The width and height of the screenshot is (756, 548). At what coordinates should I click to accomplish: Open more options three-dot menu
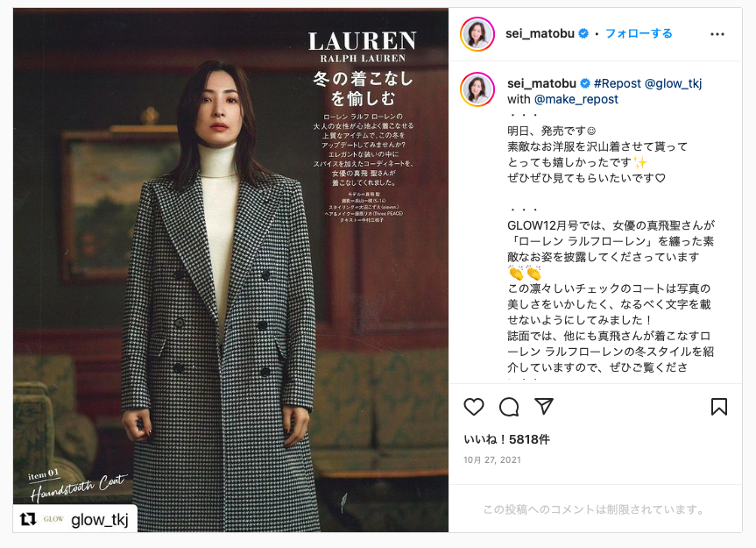(x=717, y=34)
